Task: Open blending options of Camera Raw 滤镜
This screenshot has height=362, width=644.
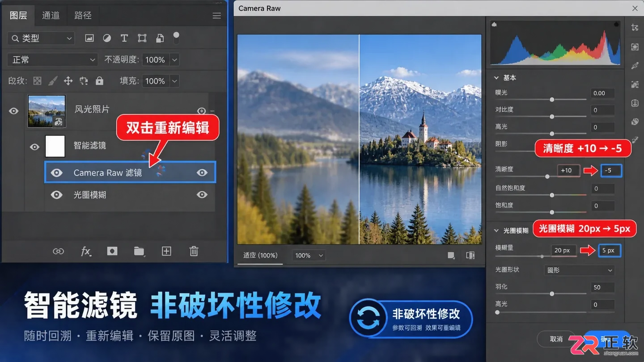Action: coord(202,173)
